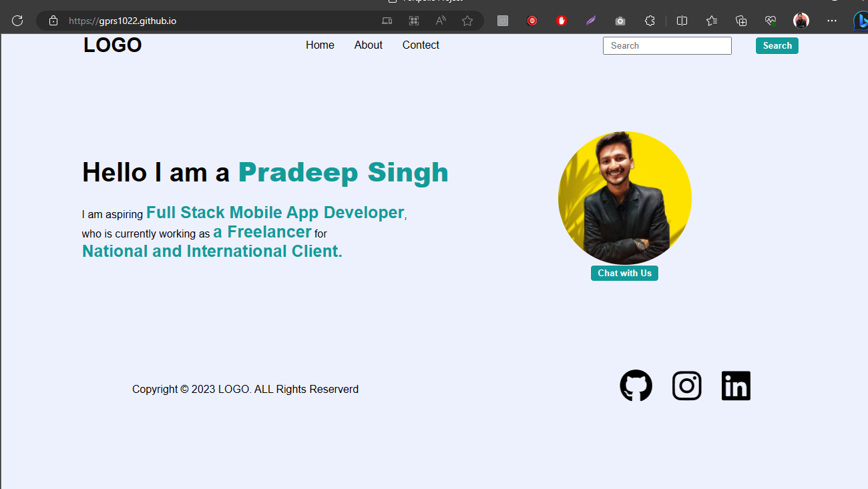Click the profile avatar in the toolbar
The height and width of the screenshot is (489, 868).
[801, 21]
